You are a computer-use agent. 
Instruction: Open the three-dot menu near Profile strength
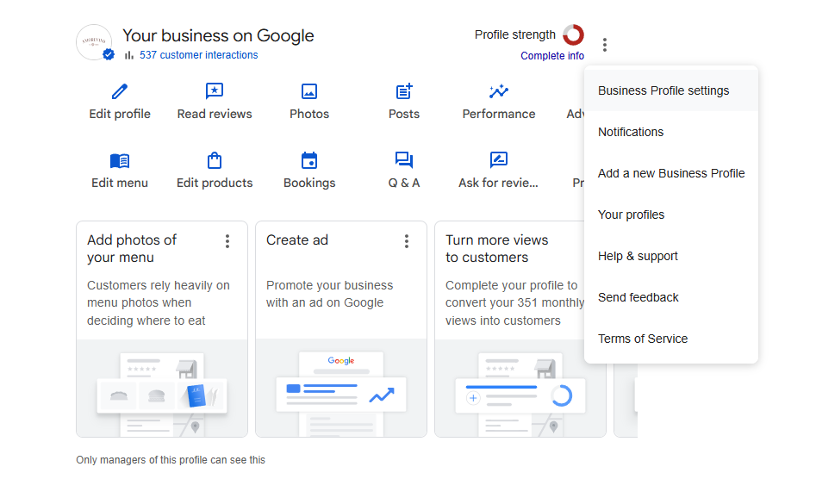(x=605, y=45)
